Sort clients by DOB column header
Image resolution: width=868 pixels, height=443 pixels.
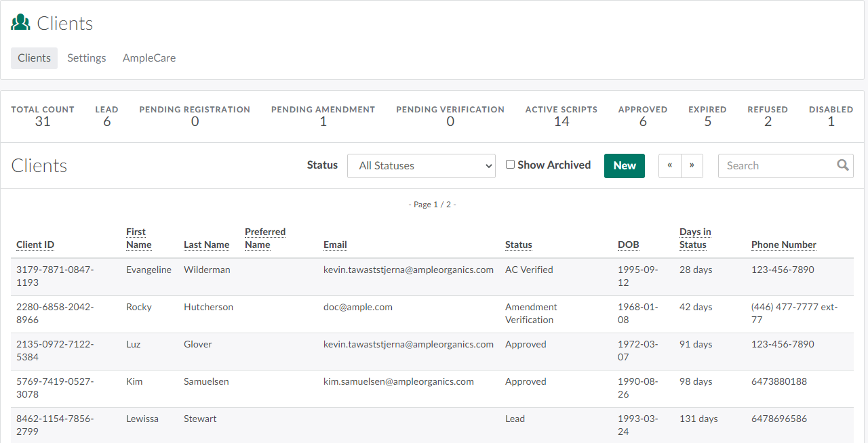[628, 245]
